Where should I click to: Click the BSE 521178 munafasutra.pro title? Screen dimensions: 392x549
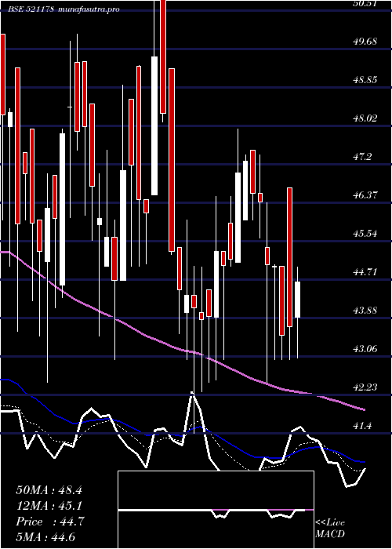point(64,9)
